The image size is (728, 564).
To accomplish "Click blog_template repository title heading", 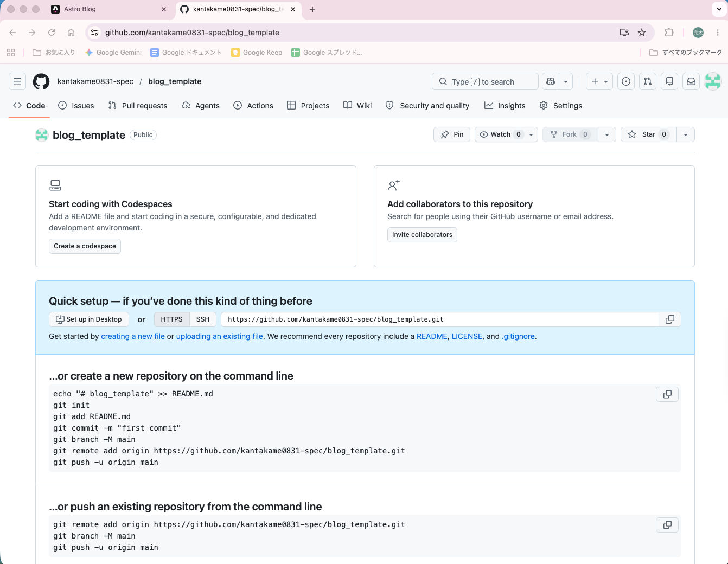I will [x=89, y=135].
